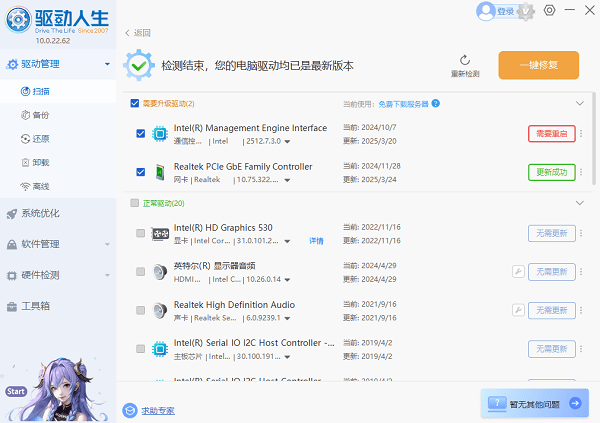Click wrench icon for Realtek High Definition Audio
This screenshot has height=423, width=600.
click(518, 309)
